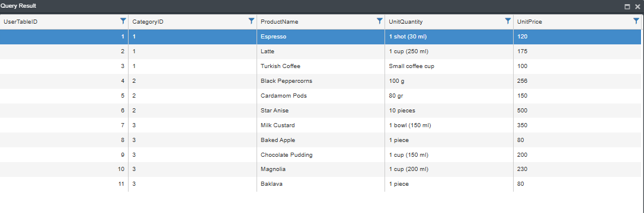Click the '1 piece' quantity in Baklava row
The width and height of the screenshot is (644, 213).
click(449, 184)
